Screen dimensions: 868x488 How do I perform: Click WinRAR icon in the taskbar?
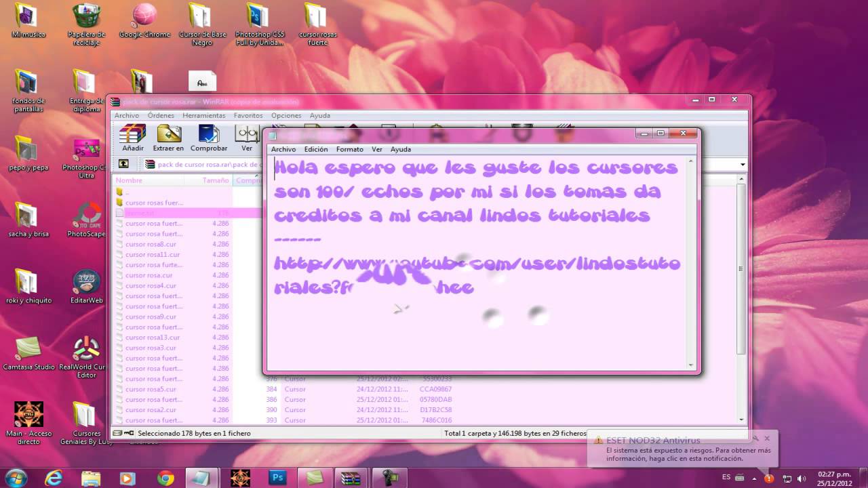(351, 478)
